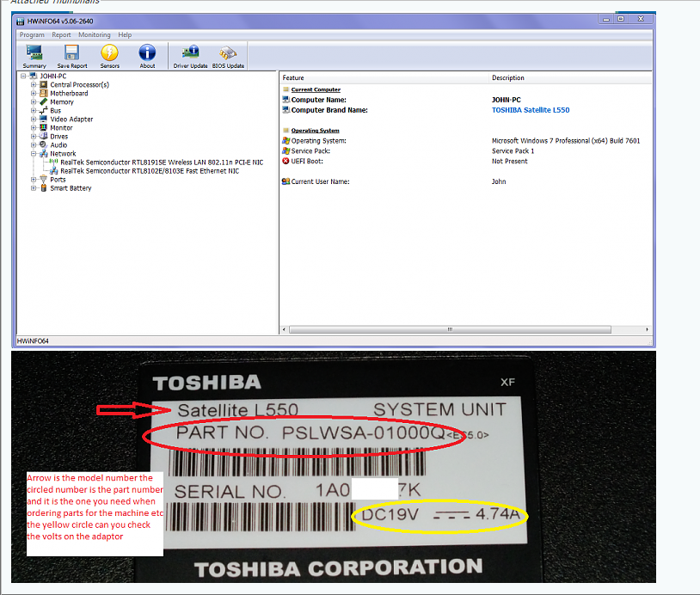Select Central Processor(s) in tree

point(79,85)
